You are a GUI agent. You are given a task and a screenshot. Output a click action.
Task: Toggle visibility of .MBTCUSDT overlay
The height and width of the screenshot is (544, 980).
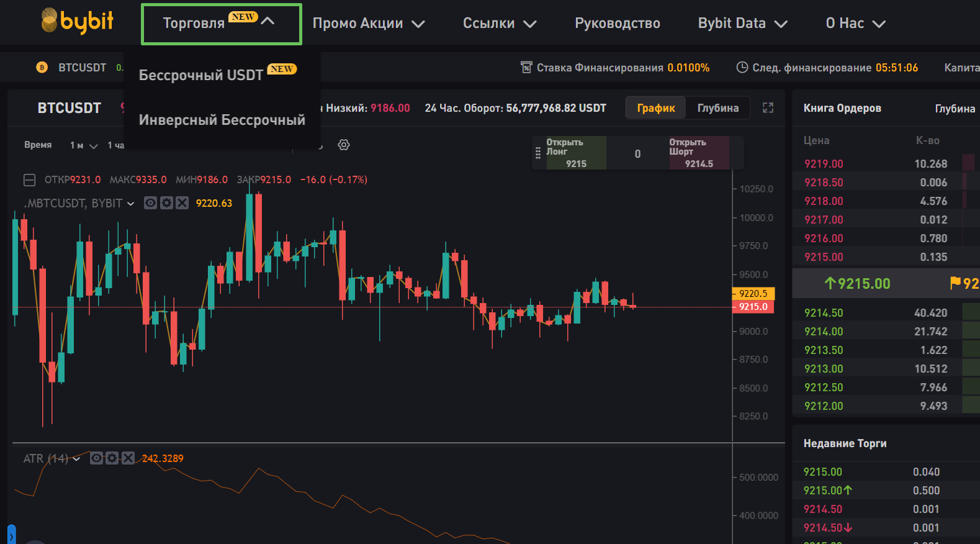coord(150,203)
